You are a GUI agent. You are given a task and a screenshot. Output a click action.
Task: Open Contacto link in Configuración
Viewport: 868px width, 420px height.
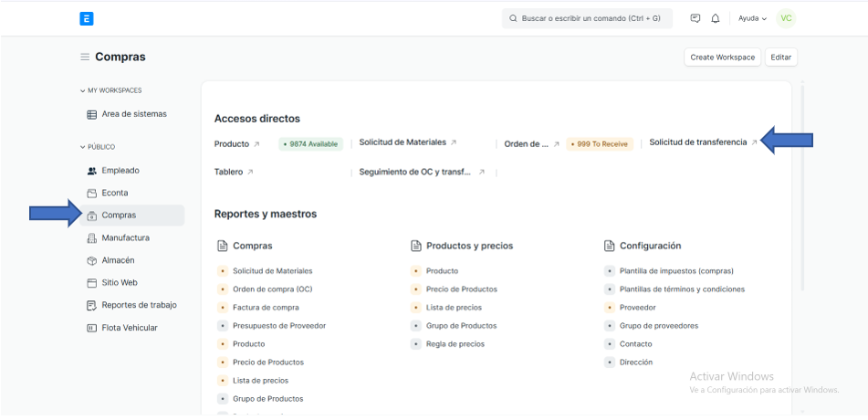pyautogui.click(x=636, y=344)
